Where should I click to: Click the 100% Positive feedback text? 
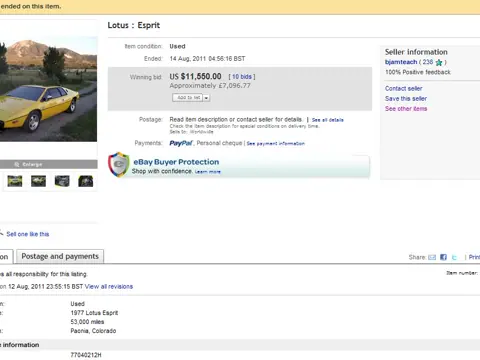pyautogui.click(x=418, y=72)
